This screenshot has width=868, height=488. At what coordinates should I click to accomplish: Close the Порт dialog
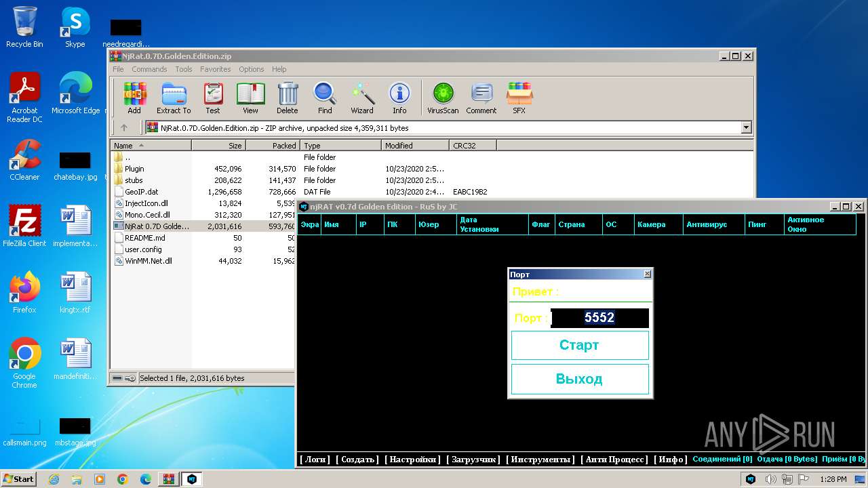[x=647, y=274]
